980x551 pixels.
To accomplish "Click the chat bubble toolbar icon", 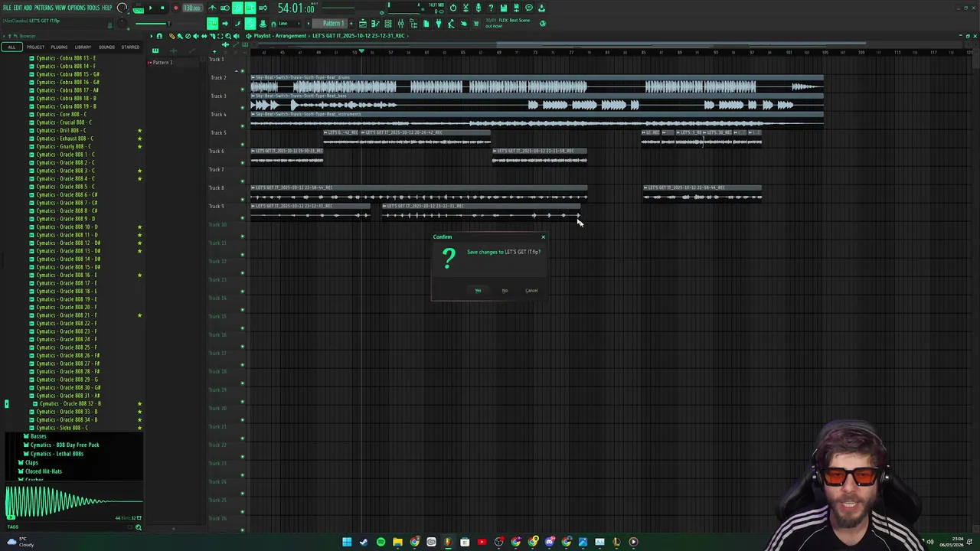I will (529, 8).
